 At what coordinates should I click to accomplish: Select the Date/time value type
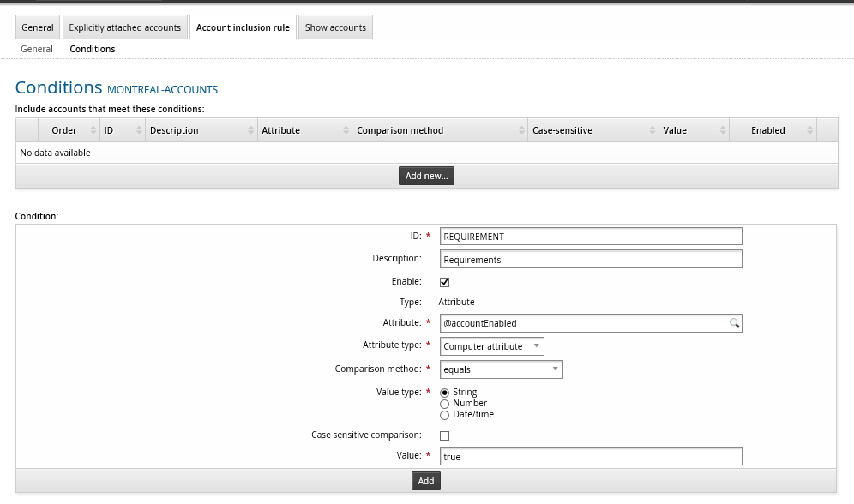tap(444, 415)
